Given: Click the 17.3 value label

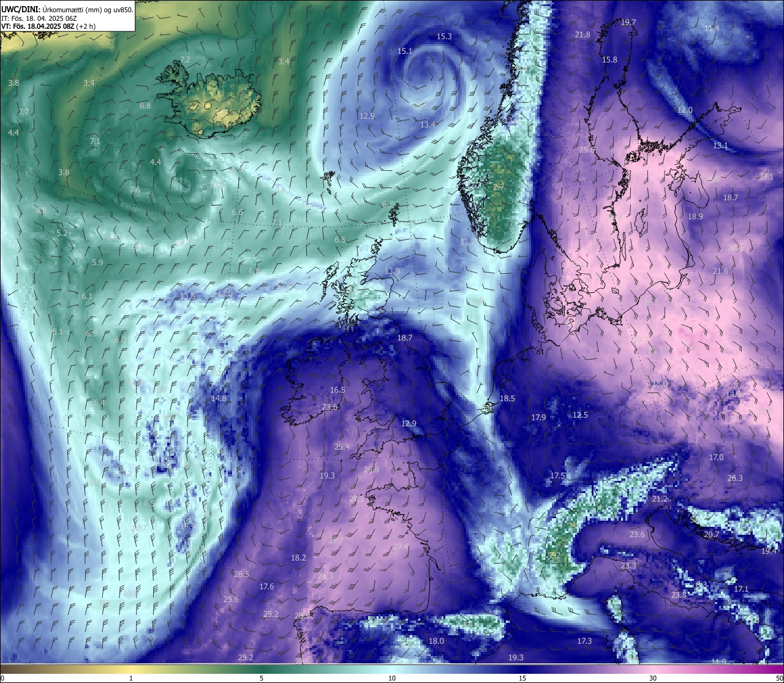Looking at the screenshot, I should pos(584,641).
